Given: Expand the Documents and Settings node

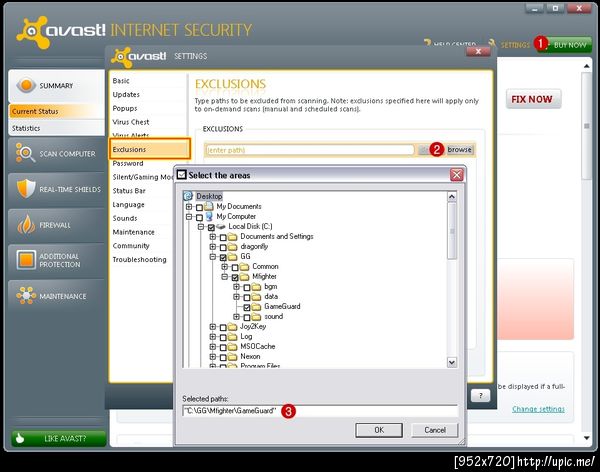Looking at the screenshot, I should pyautogui.click(x=213, y=237).
